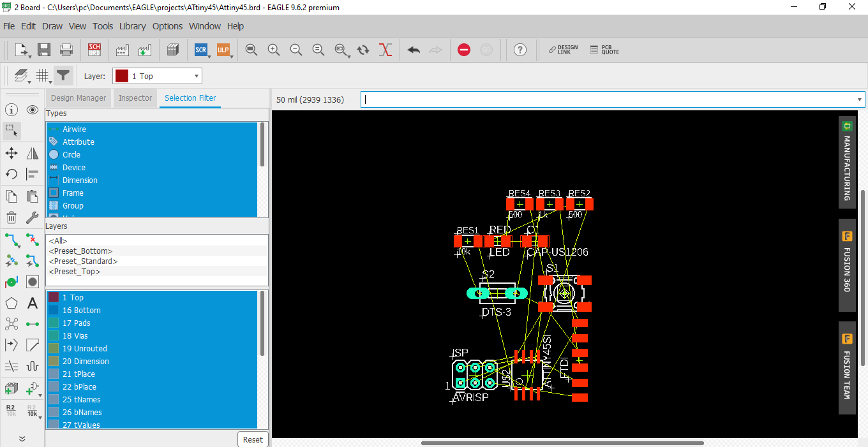Select the Group selection tool
Image resolution: width=868 pixels, height=447 pixels.
pos(11,131)
